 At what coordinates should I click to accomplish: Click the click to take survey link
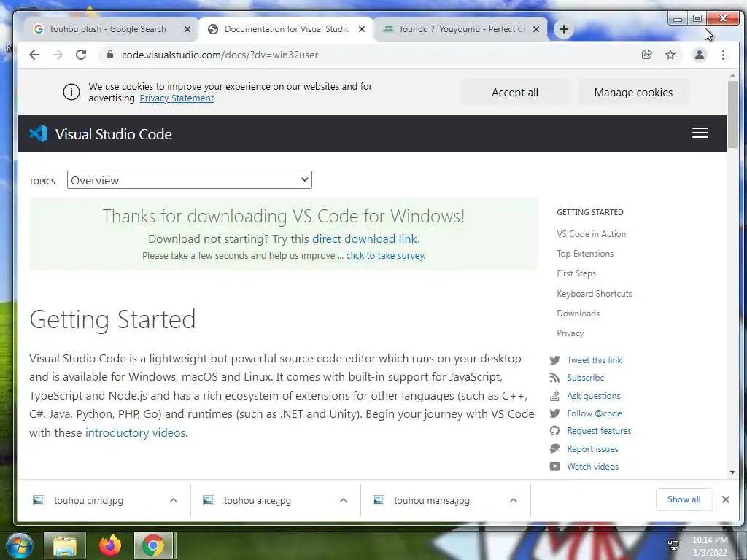point(385,256)
